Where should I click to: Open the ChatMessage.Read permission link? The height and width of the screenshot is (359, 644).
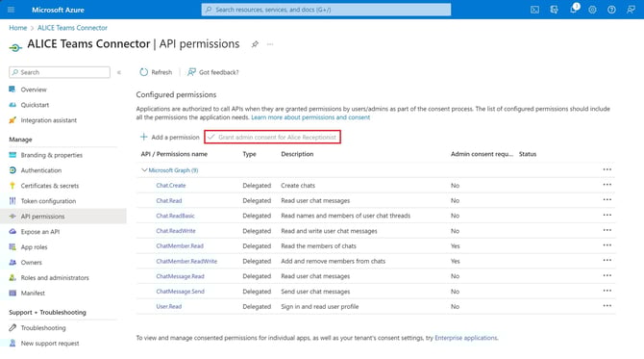click(180, 276)
